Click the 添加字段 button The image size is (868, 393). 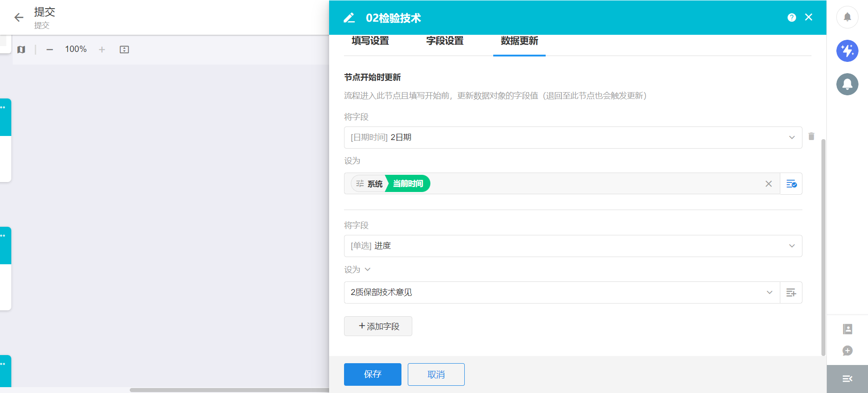[378, 326]
